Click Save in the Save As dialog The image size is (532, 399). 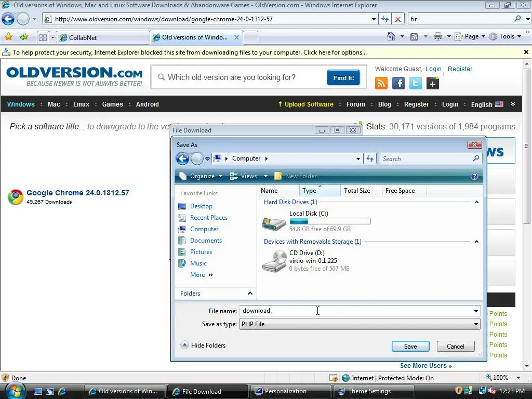pyautogui.click(x=410, y=346)
